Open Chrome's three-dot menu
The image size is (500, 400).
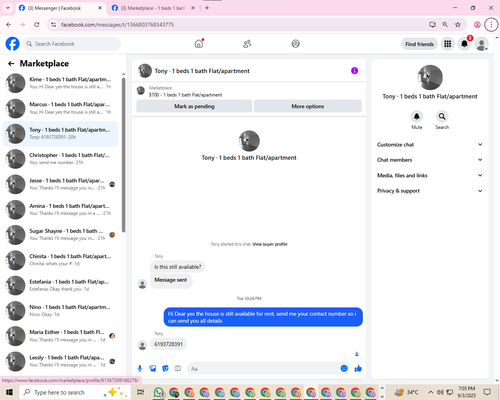point(491,25)
